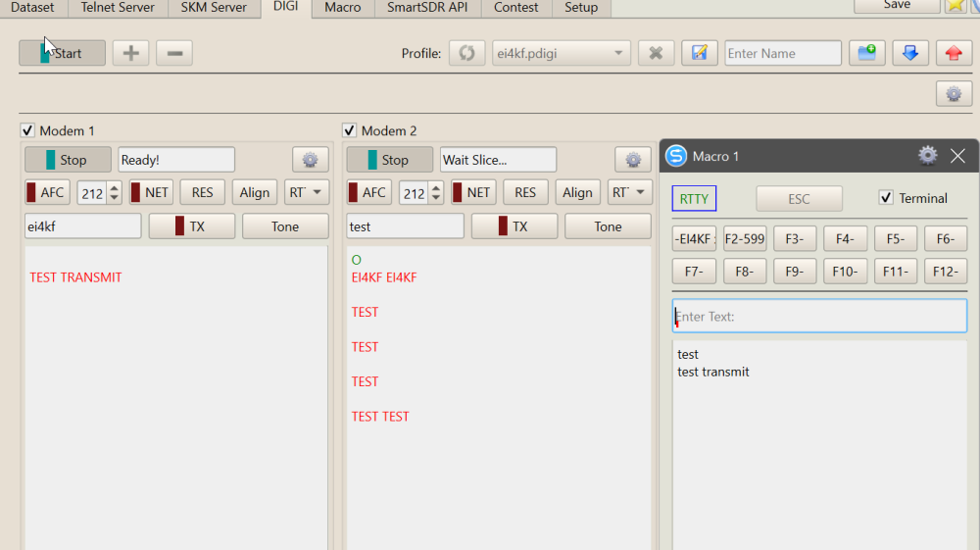Toggle NET on Modem 2
This screenshot has width=980, height=550.
pos(472,192)
